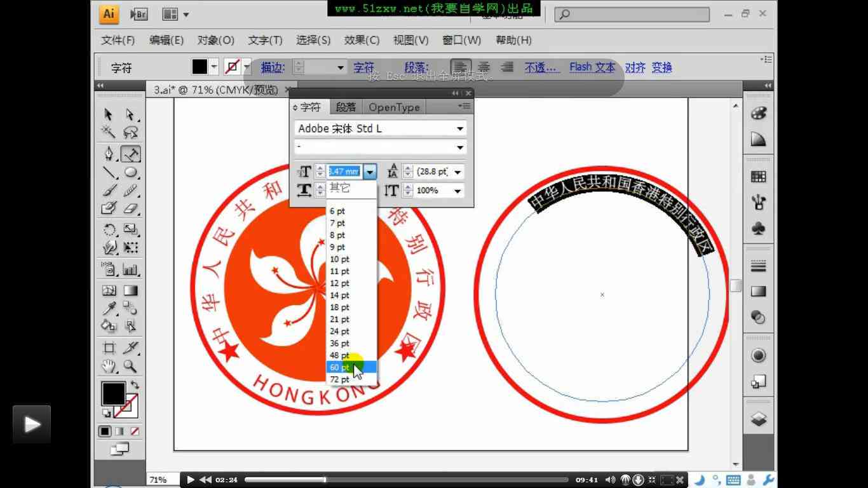Select the Paintbrush tool
Viewport: 868px width, 488px height.
click(109, 190)
